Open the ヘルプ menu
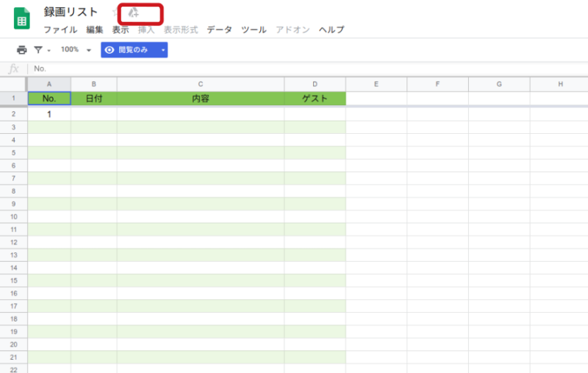The height and width of the screenshot is (373, 588). click(x=331, y=29)
